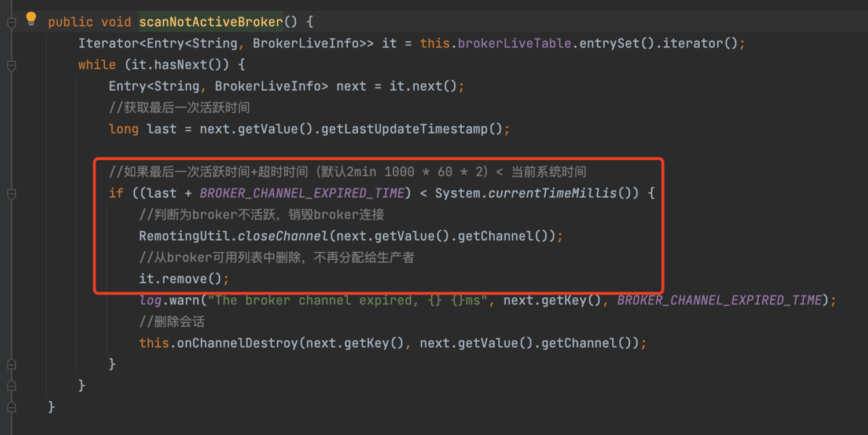Image resolution: width=868 pixels, height=435 pixels.
Task: Click the 'if' keyword
Action: 116,193
